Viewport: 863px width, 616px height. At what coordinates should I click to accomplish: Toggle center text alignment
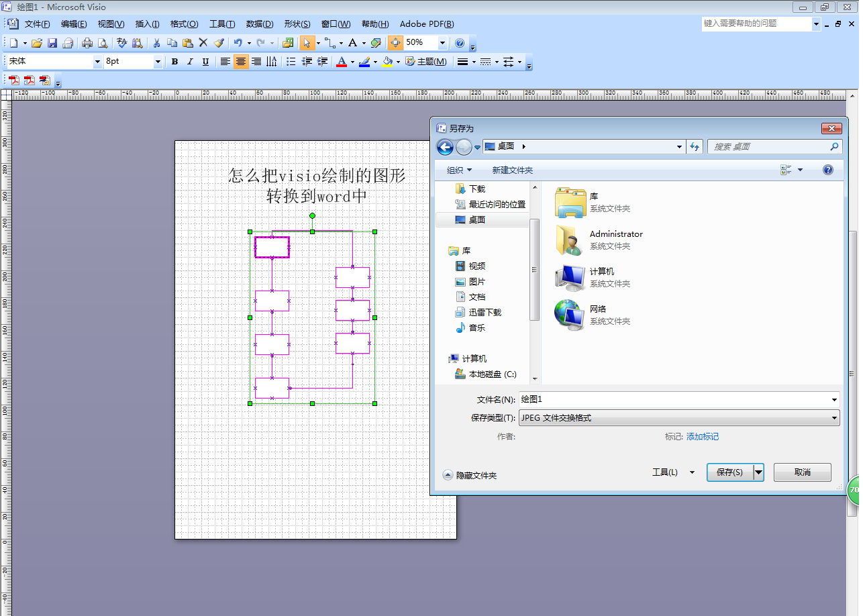click(240, 62)
